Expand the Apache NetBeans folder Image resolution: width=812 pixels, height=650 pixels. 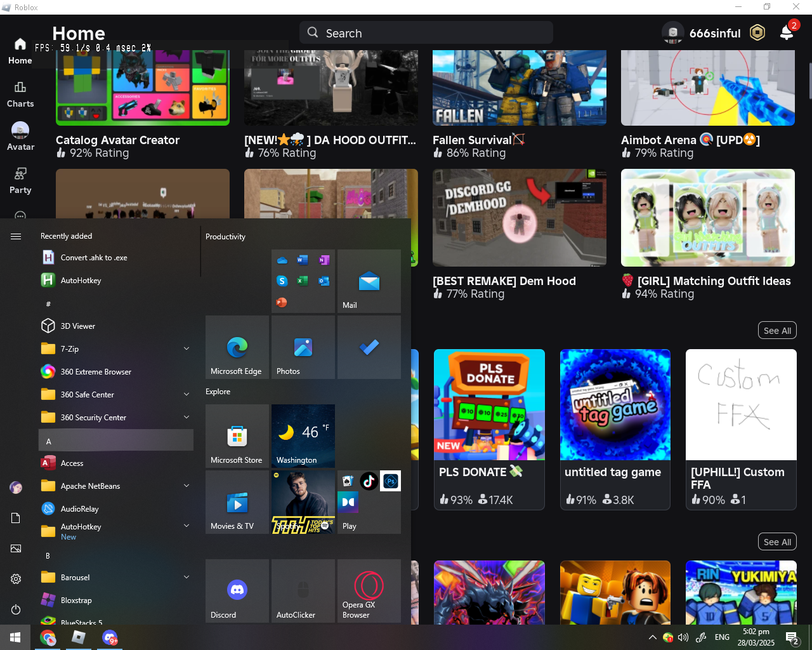[115, 486]
